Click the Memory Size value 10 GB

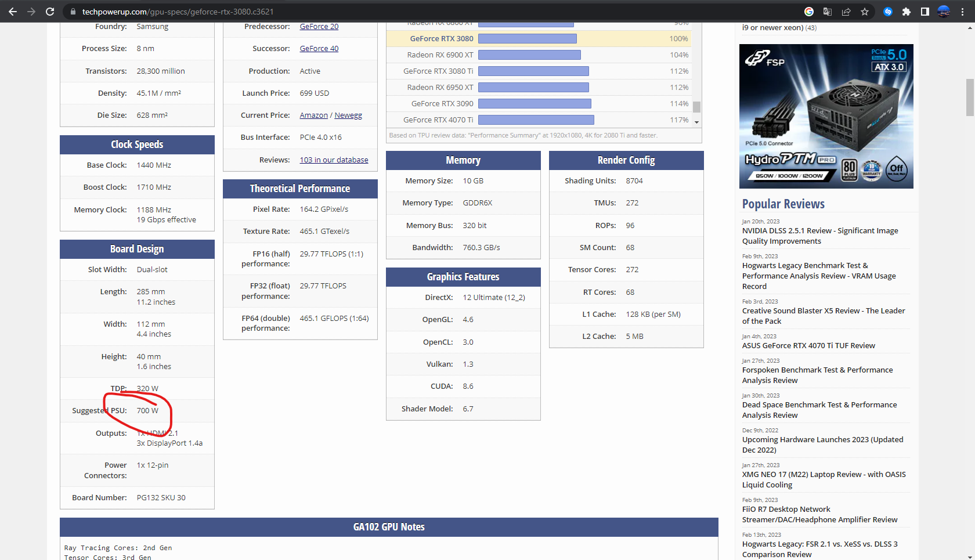473,181
